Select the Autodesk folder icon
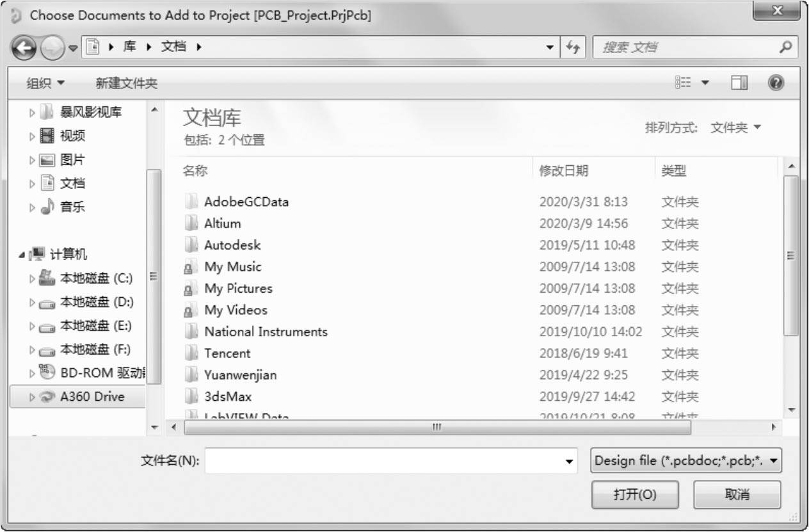Screen dimensions: 809x532 pyautogui.click(x=191, y=245)
